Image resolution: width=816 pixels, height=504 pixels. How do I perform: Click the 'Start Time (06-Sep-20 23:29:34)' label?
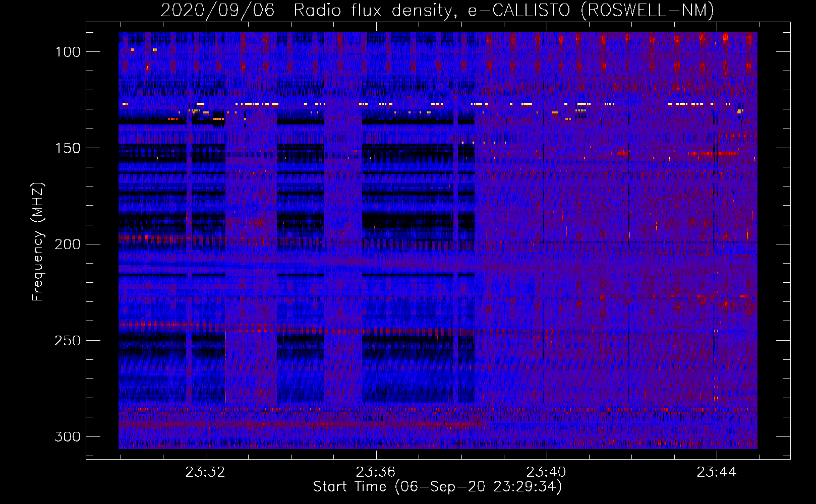tap(437, 487)
